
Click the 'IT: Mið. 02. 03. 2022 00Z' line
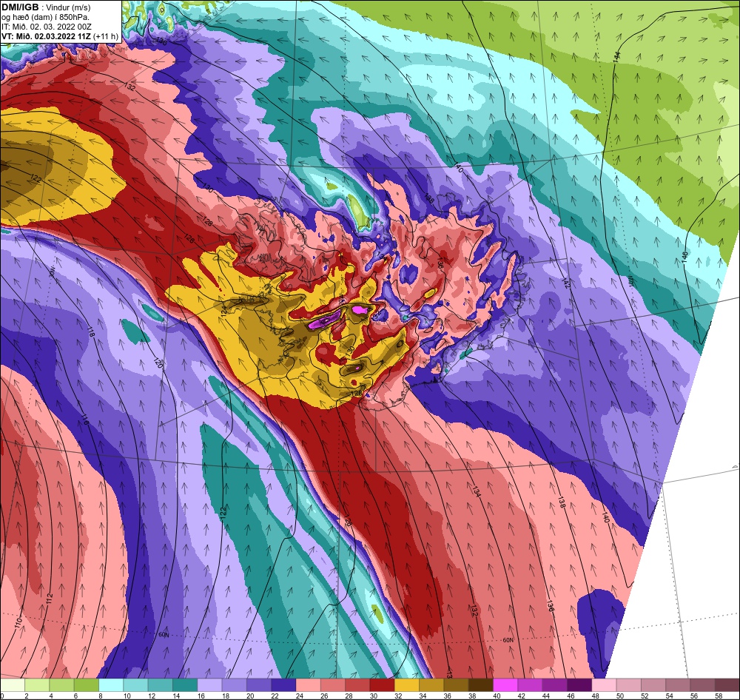pos(46,27)
